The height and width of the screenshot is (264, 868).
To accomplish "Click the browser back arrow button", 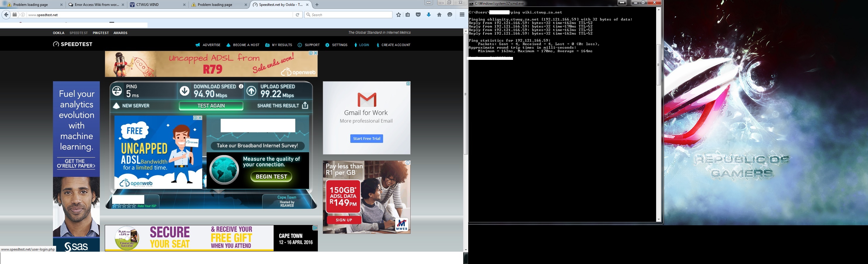I will 6,15.
